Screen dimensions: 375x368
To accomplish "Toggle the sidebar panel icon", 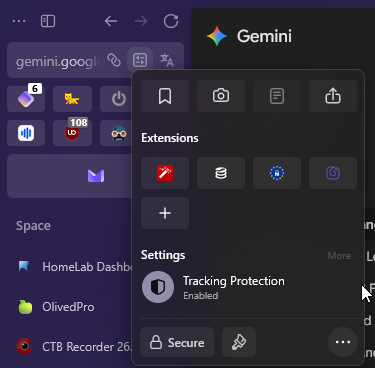I will (x=48, y=21).
